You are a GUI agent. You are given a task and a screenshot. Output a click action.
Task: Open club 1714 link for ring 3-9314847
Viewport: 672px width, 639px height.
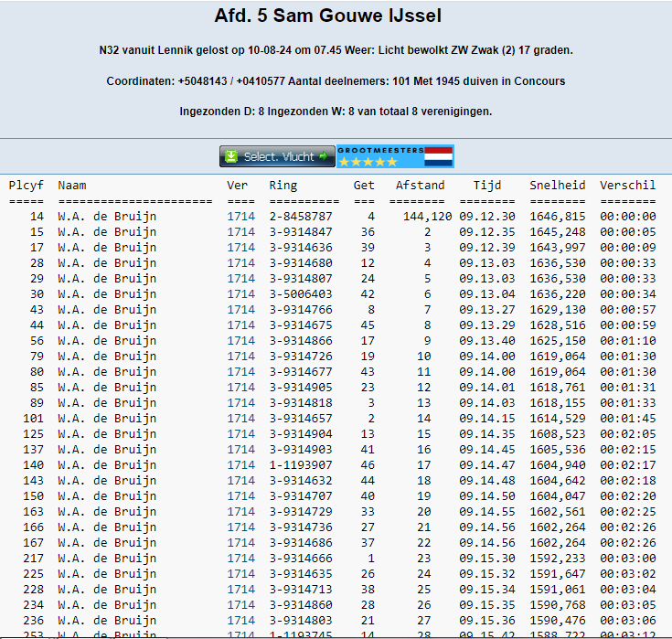(x=241, y=232)
